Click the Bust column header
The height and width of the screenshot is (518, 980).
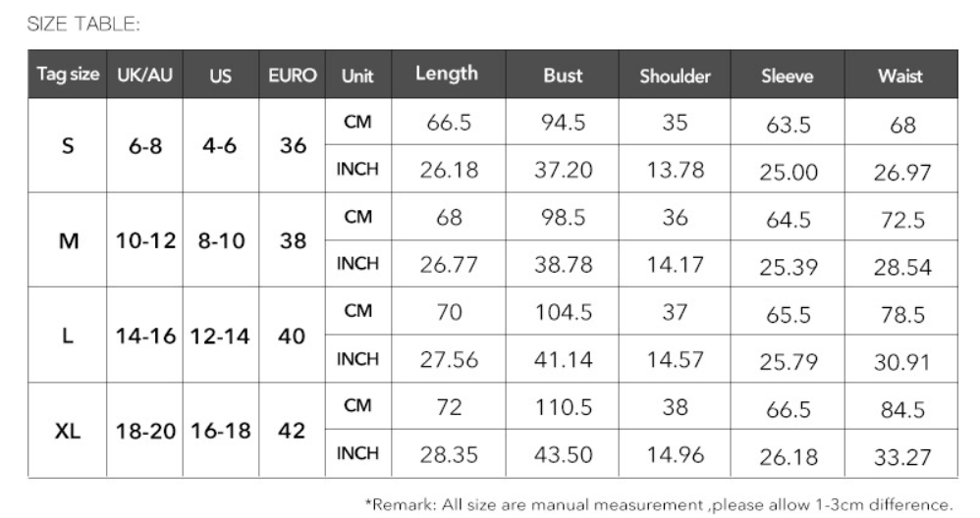pyautogui.click(x=563, y=75)
